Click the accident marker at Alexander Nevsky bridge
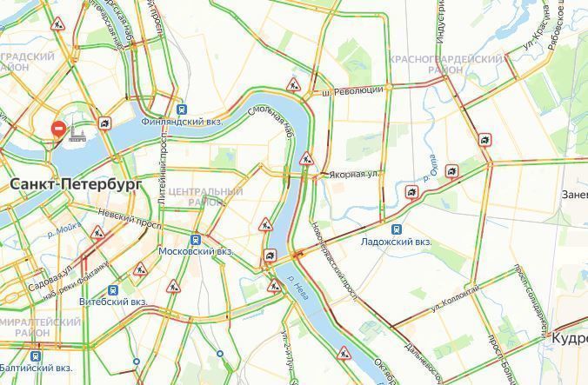 click(270, 256)
